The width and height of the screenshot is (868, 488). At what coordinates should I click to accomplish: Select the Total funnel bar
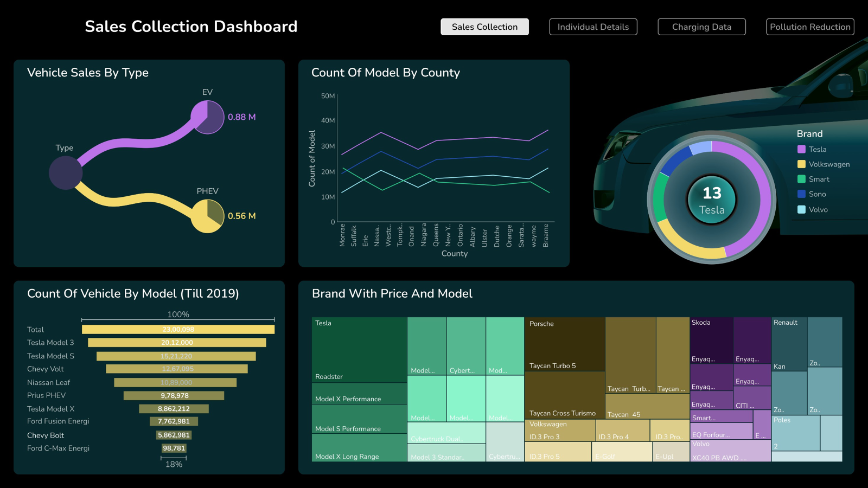[x=178, y=329]
